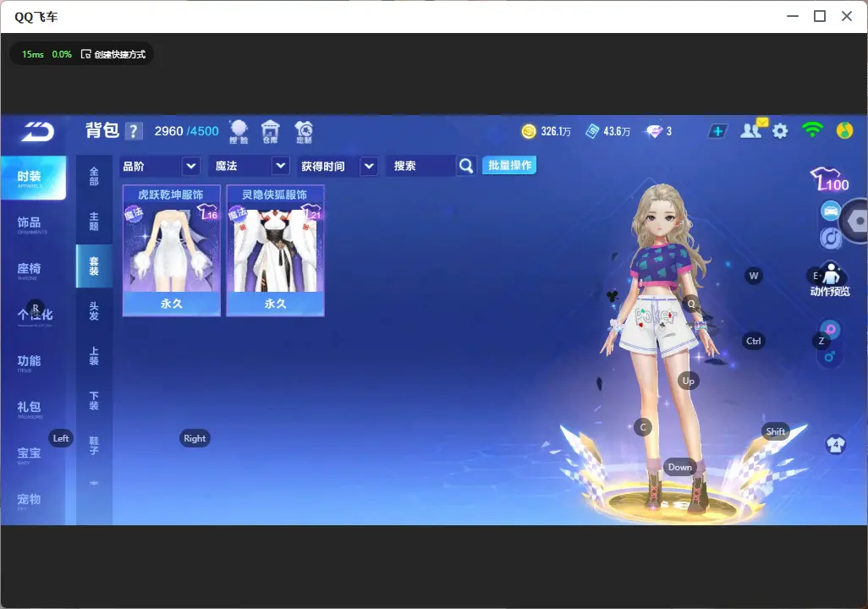The image size is (868, 609).
Task: Open the friends icon with mail badge
Action: 753,129
